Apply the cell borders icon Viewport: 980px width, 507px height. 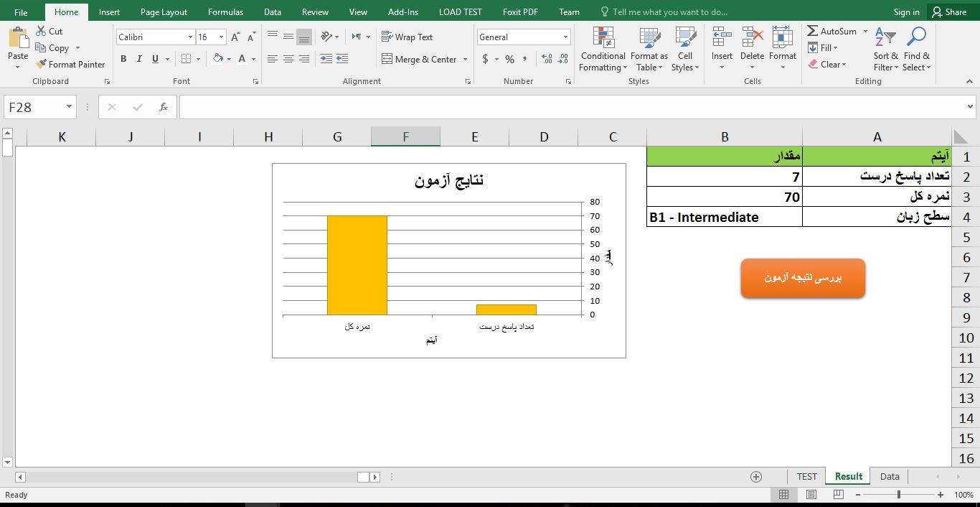click(187, 59)
